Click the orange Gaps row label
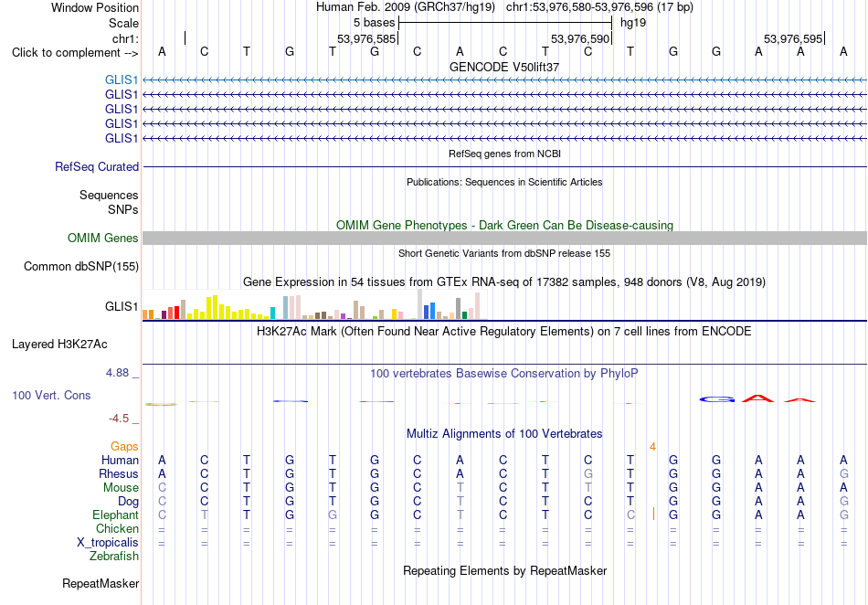The height and width of the screenshot is (605, 868). [x=124, y=446]
